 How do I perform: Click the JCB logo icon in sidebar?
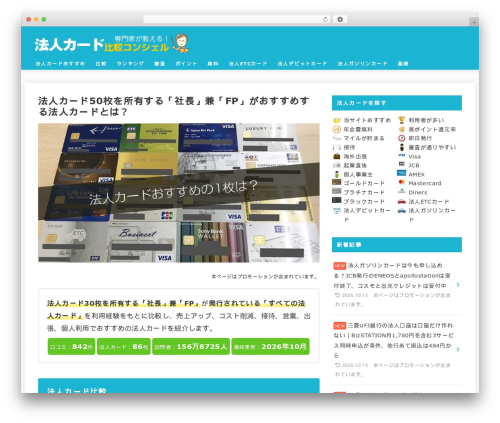click(x=402, y=164)
